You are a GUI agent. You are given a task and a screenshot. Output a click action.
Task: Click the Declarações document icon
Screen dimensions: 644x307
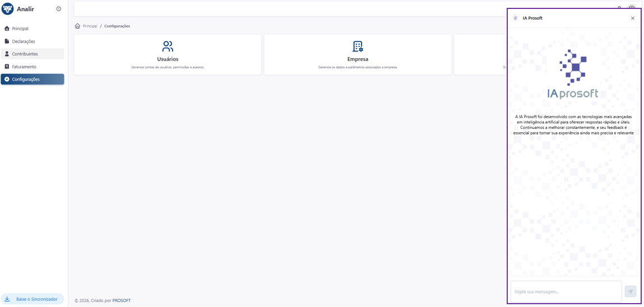[x=7, y=41]
